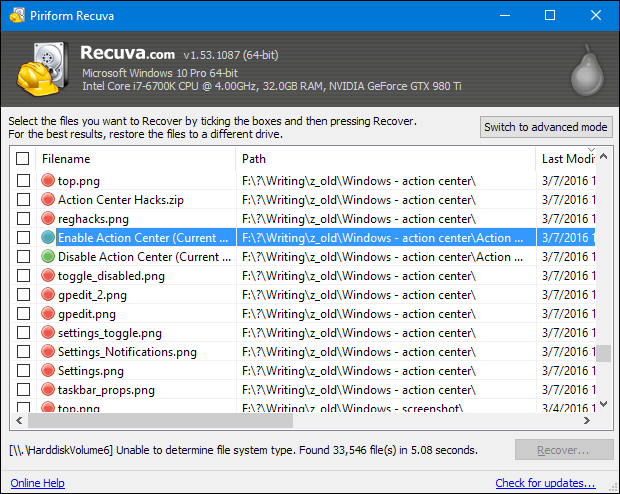The width and height of the screenshot is (620, 494).
Task: Tick checkbox for settings_toggle.png
Action: pyautogui.click(x=23, y=332)
